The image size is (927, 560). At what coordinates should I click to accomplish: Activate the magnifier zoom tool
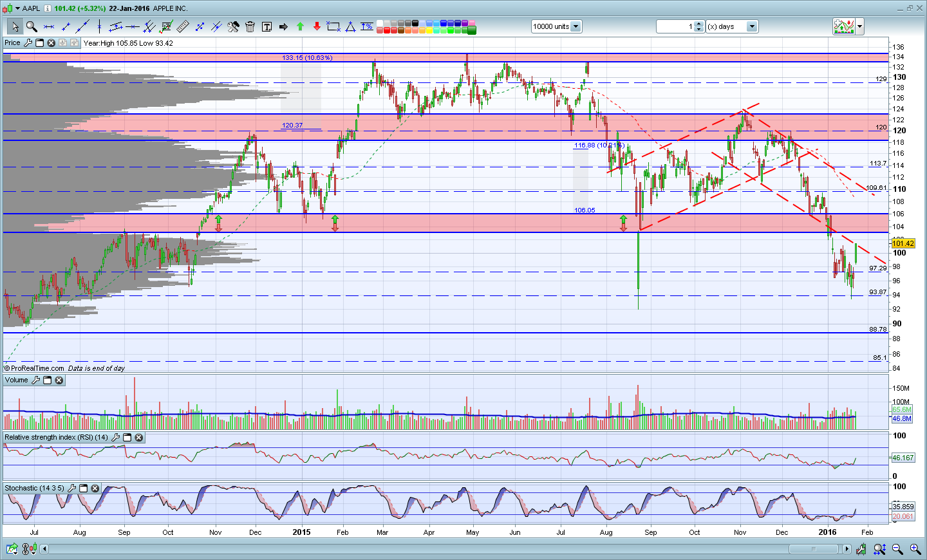(x=32, y=26)
